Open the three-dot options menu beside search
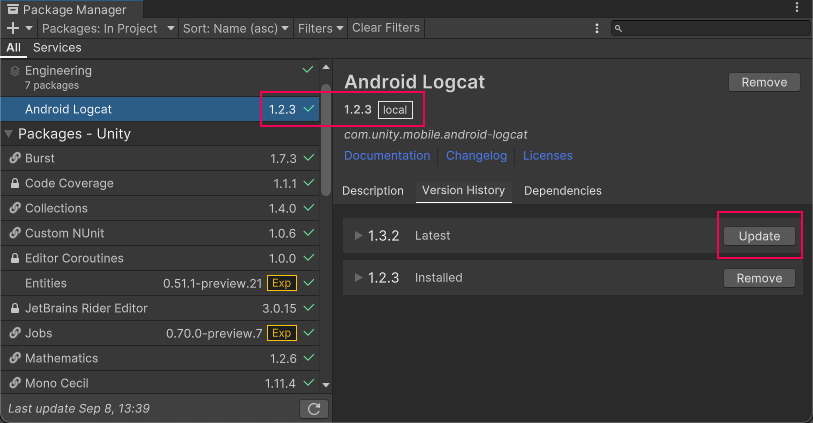 click(597, 28)
